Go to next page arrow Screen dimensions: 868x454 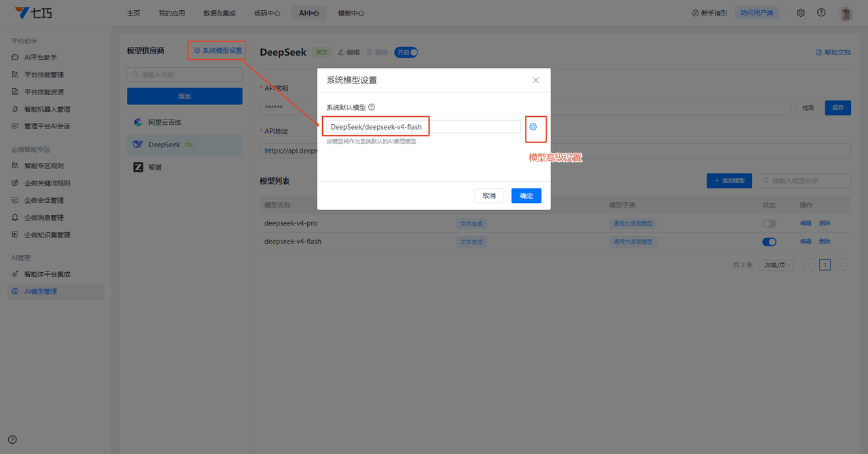click(x=841, y=265)
